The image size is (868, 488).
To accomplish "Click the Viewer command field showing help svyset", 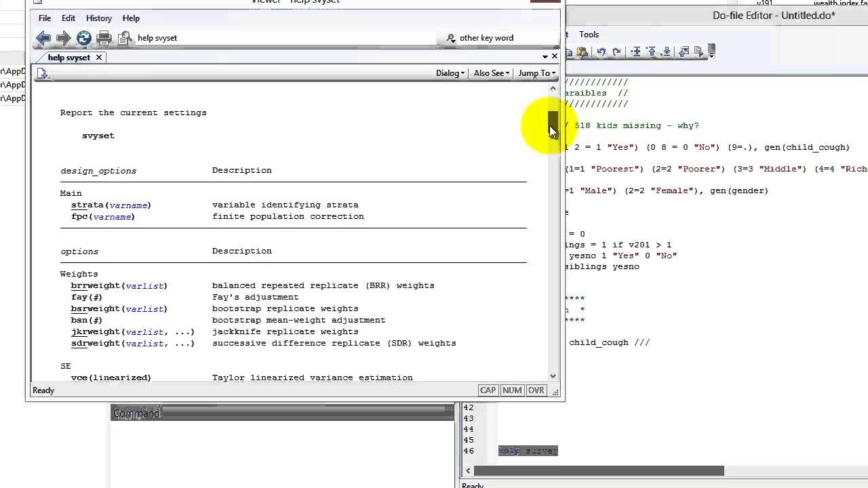I will pos(285,38).
